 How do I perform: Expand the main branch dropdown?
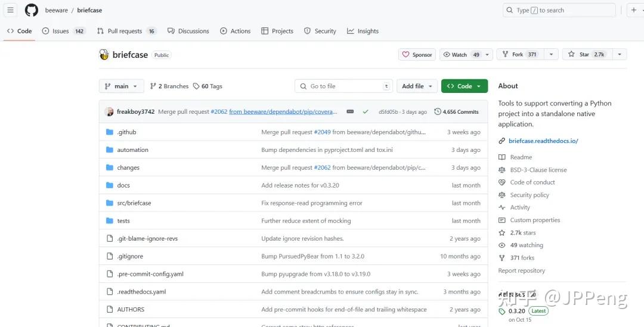tap(121, 86)
